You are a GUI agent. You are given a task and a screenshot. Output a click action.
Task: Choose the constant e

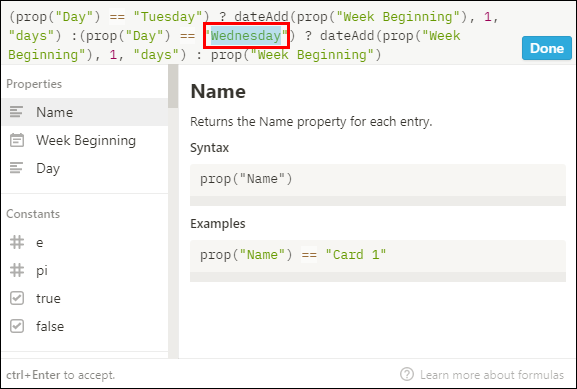(85, 243)
